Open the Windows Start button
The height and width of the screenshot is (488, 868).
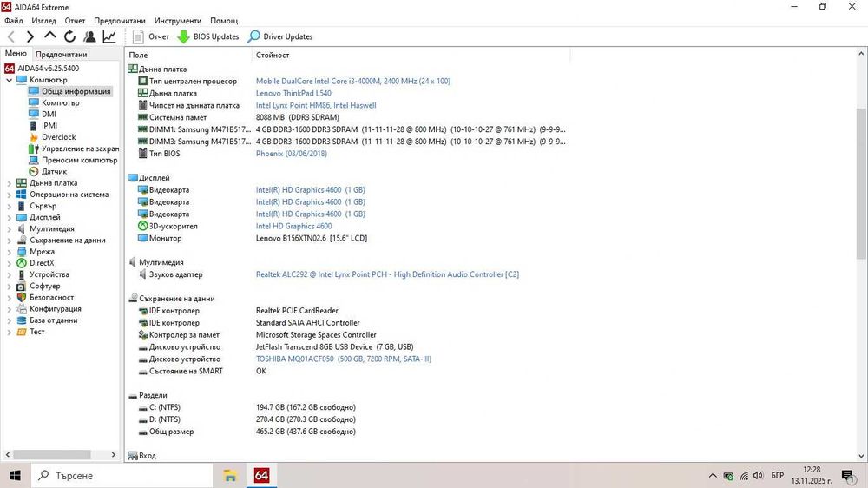tap(15, 475)
